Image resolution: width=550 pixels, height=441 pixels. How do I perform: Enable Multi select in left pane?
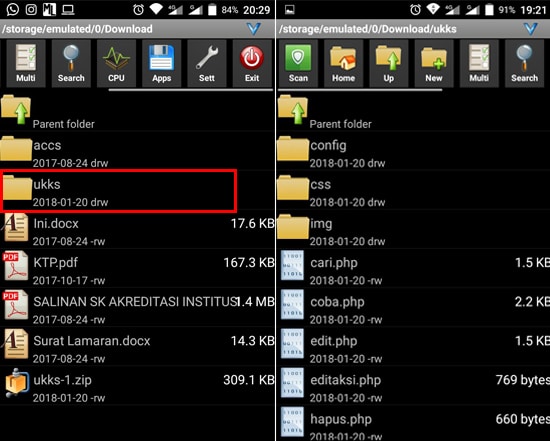point(26,64)
